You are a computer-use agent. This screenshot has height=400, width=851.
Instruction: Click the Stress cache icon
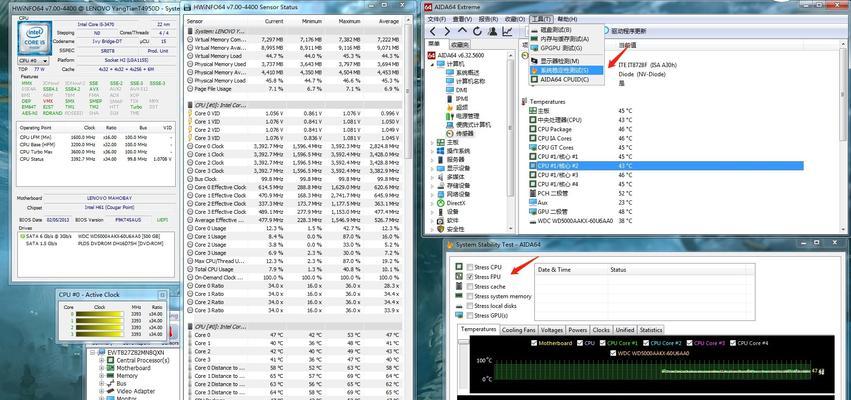coord(459,286)
